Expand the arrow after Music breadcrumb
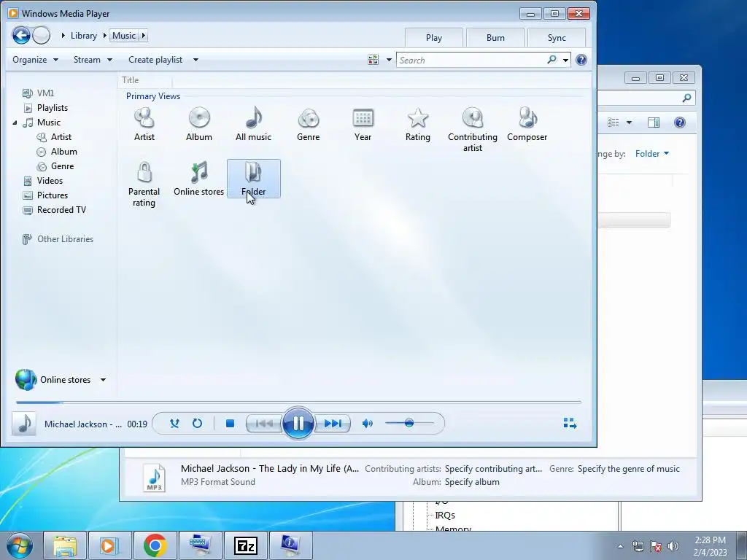The image size is (747, 560). pyautogui.click(x=144, y=35)
